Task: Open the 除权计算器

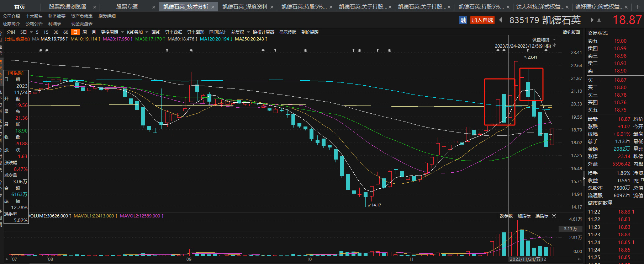Action: click(264, 32)
